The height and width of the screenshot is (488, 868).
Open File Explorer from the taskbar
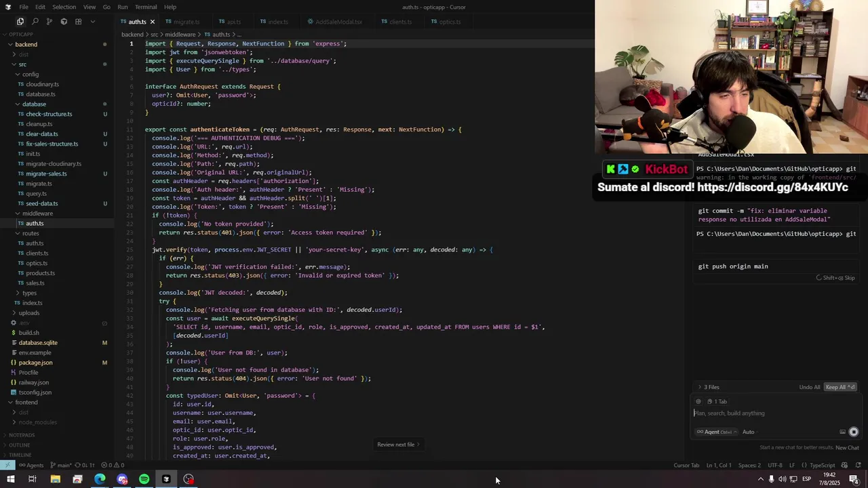55,479
